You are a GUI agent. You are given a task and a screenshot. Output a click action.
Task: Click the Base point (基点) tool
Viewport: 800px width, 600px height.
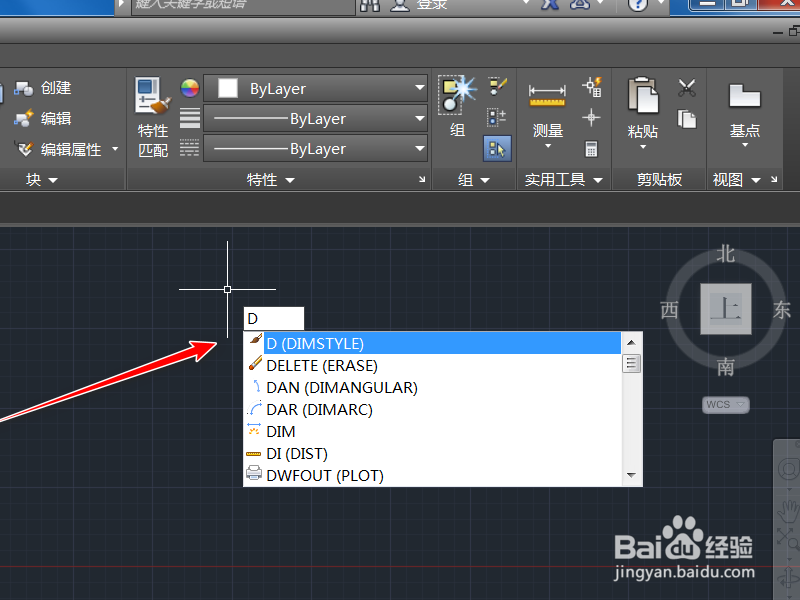click(x=744, y=111)
